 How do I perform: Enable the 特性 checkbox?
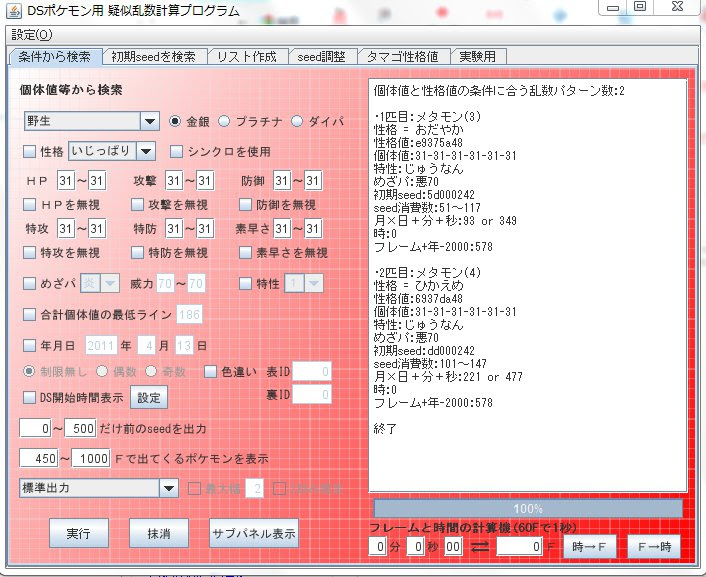pos(245,283)
